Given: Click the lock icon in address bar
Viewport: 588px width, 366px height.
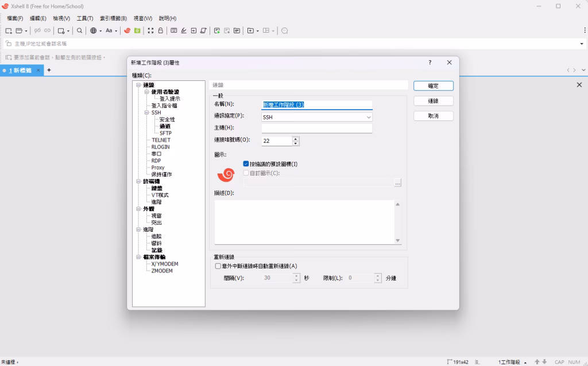Looking at the screenshot, I should [x=9, y=44].
